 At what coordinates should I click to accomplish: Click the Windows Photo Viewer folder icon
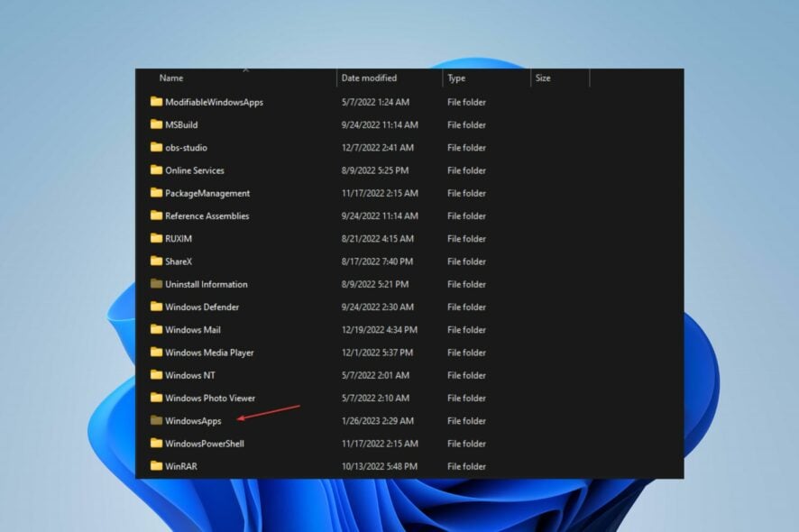pyautogui.click(x=156, y=398)
